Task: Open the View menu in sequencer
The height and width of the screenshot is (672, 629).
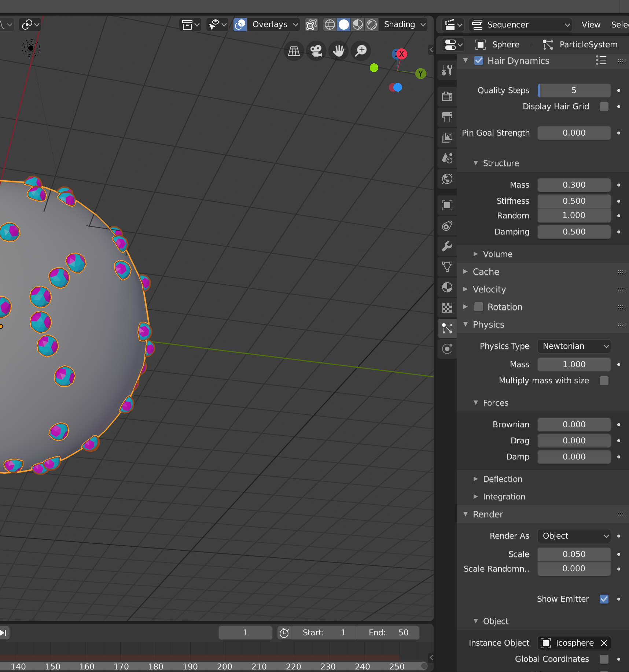Action: (591, 25)
